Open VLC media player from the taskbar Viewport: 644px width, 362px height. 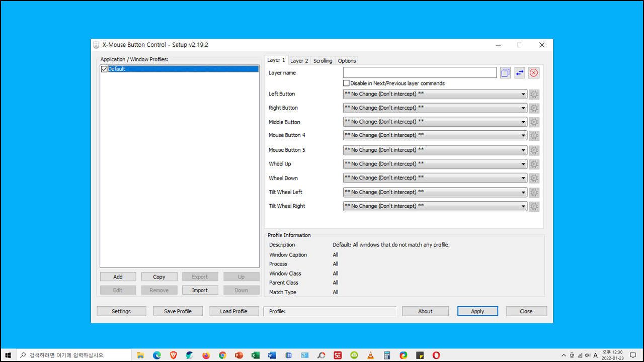[x=370, y=355]
